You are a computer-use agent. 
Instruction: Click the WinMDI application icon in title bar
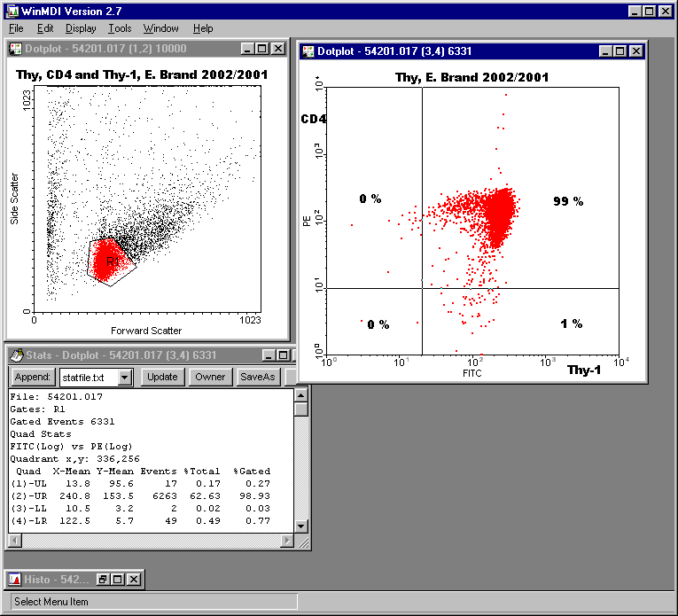pos(12,12)
